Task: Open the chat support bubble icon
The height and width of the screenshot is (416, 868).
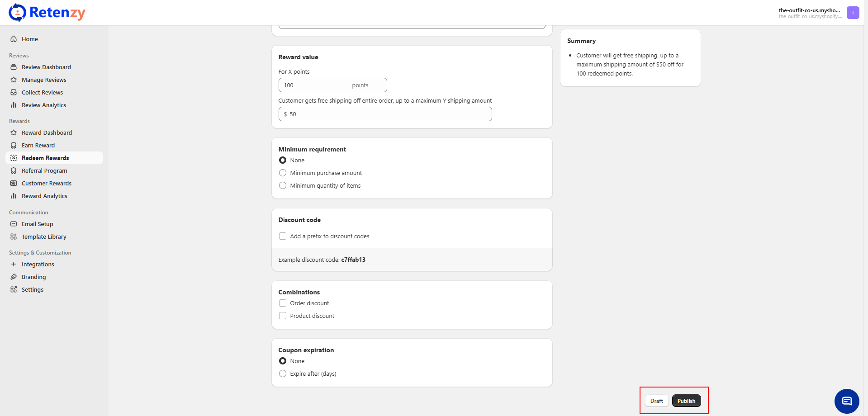Action: click(x=847, y=401)
